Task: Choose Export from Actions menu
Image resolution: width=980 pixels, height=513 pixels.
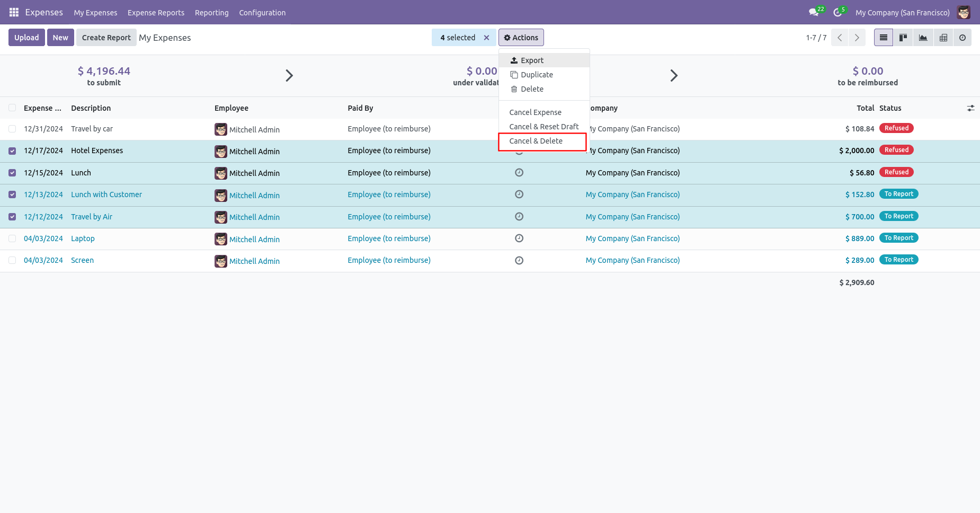Action: pyautogui.click(x=544, y=60)
